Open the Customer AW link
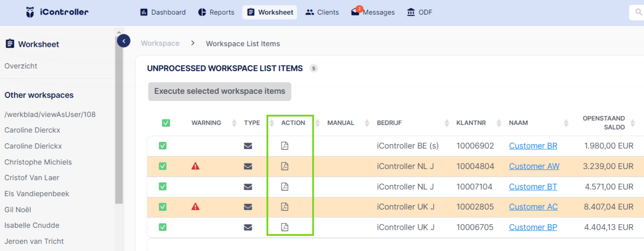This screenshot has height=251, width=644. [534, 166]
